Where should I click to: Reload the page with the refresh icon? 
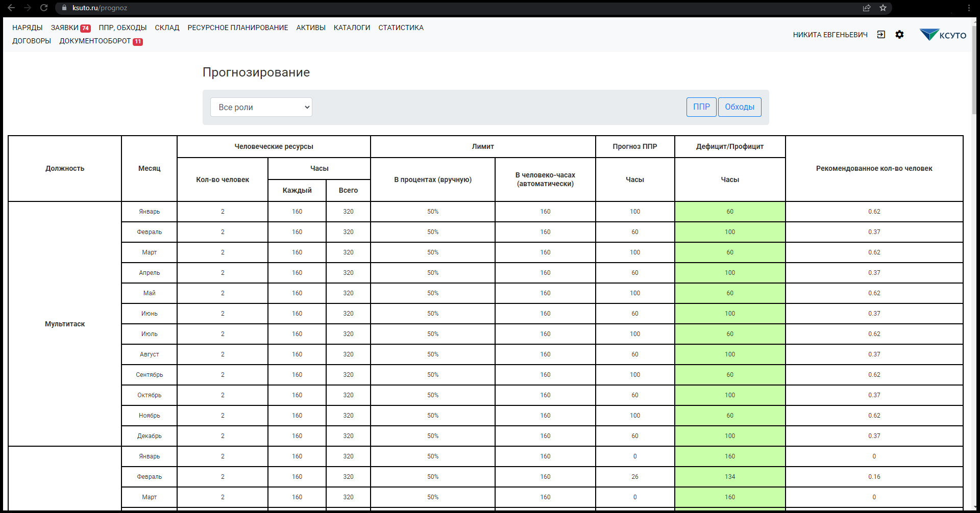click(x=44, y=8)
